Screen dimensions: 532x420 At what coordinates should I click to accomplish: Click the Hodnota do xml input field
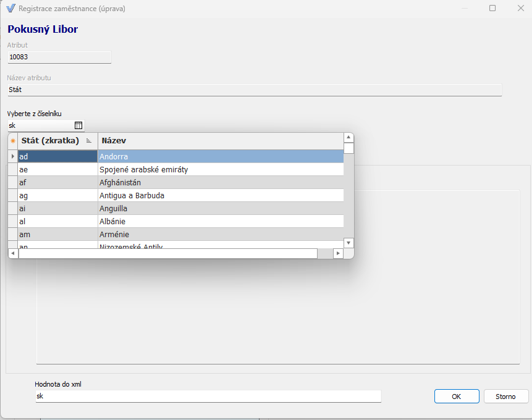[208, 397]
